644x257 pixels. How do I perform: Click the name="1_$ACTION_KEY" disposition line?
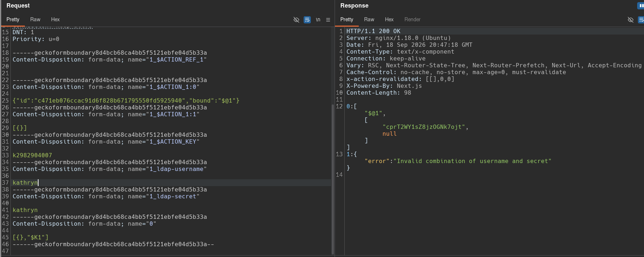point(106,142)
